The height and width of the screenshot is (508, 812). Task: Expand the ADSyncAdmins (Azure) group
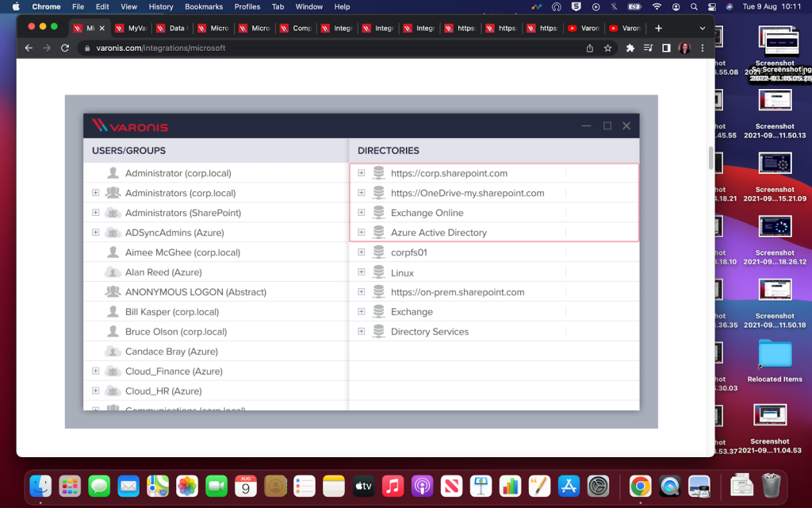point(96,233)
